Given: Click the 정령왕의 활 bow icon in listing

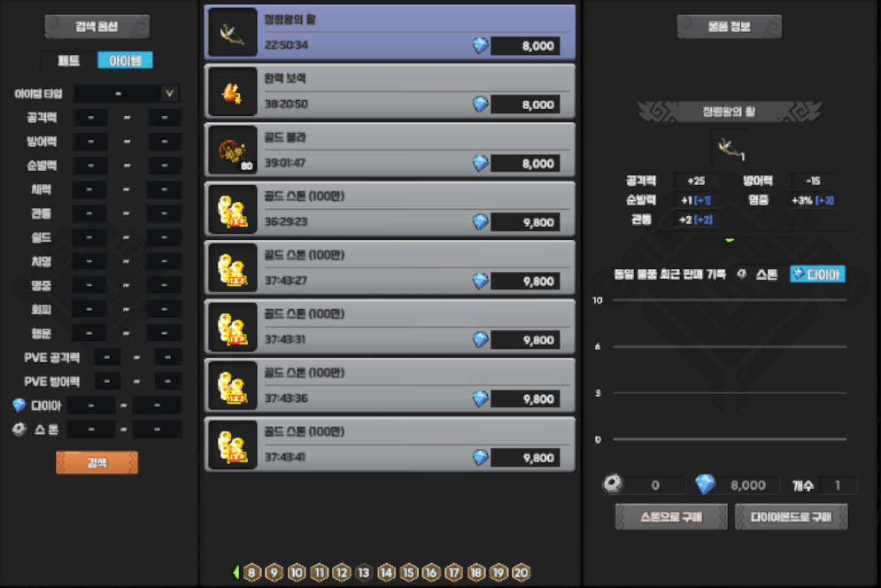Looking at the screenshot, I should (233, 33).
